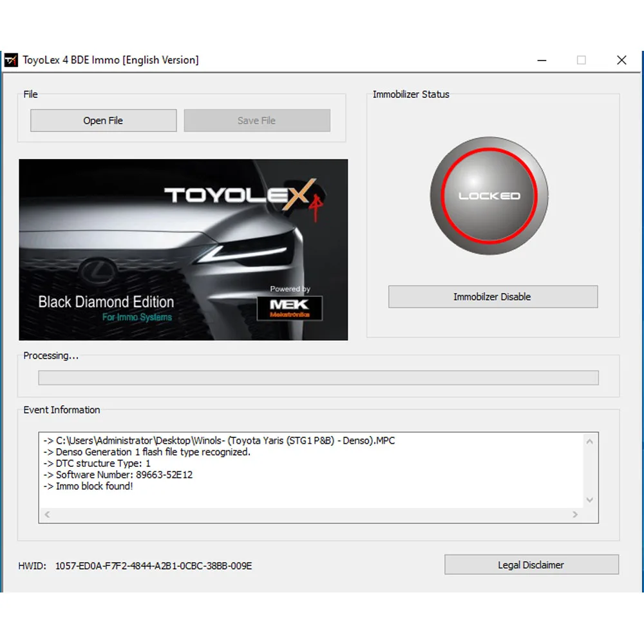The width and height of the screenshot is (644, 644).
Task: Click the Immobilzer Disable button
Action: coord(493,296)
